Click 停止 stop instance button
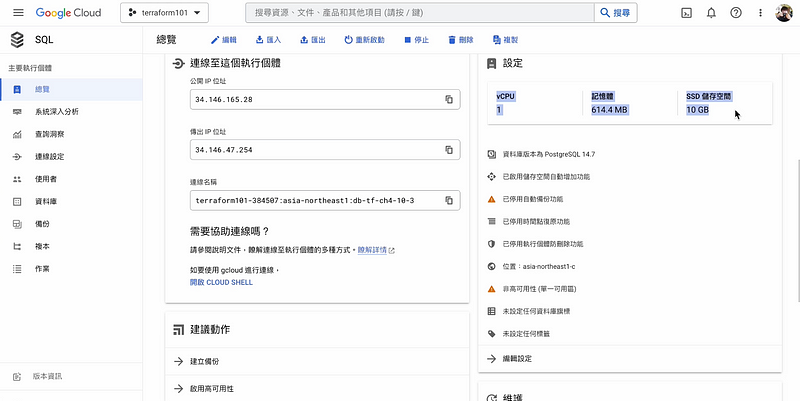This screenshot has height=401, width=800. (416, 40)
